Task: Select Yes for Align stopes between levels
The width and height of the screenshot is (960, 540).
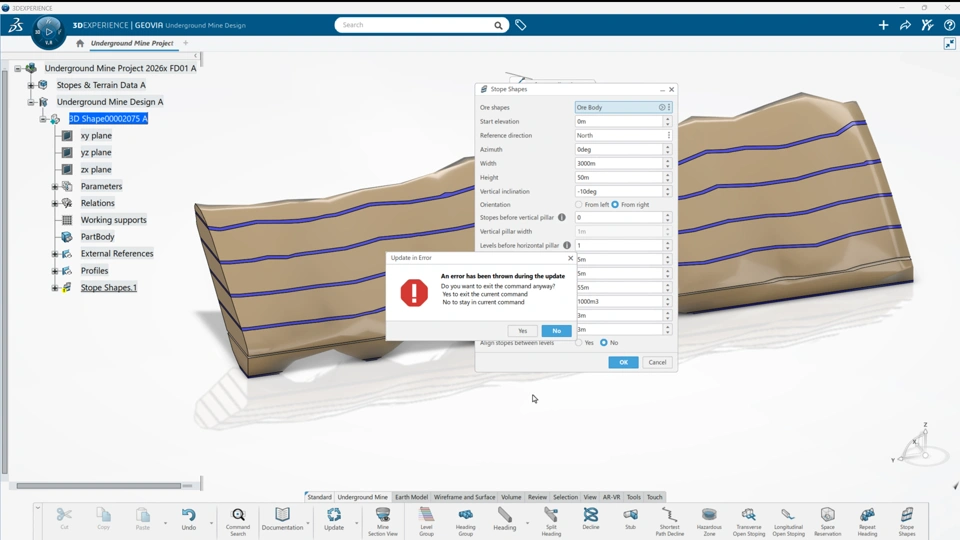Action: tap(579, 343)
